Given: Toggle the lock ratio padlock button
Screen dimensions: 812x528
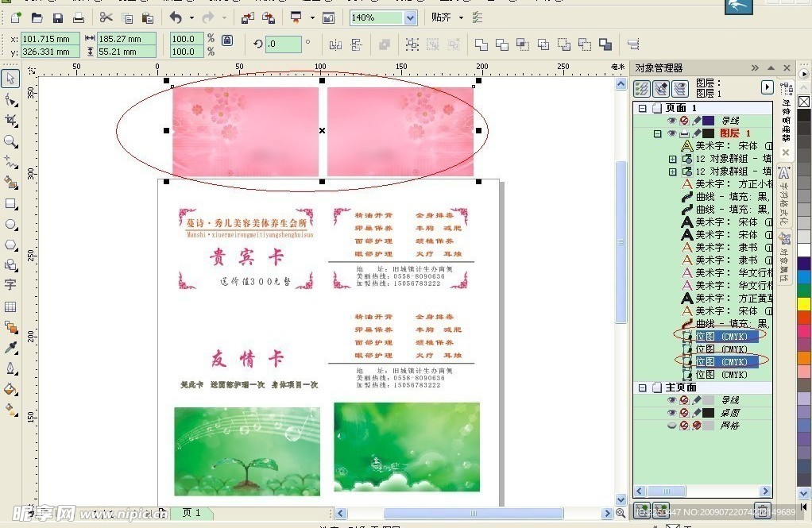Looking at the screenshot, I should point(227,40).
